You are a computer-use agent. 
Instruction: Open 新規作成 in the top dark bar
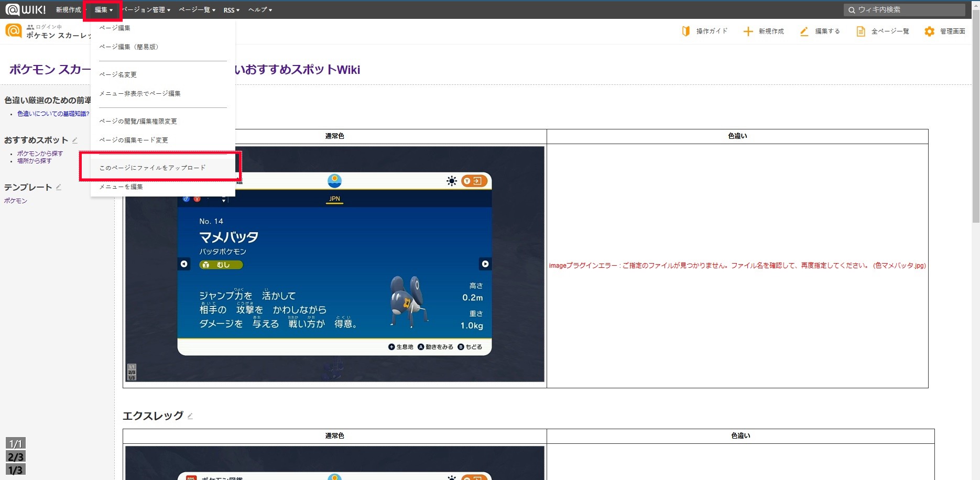click(69, 10)
